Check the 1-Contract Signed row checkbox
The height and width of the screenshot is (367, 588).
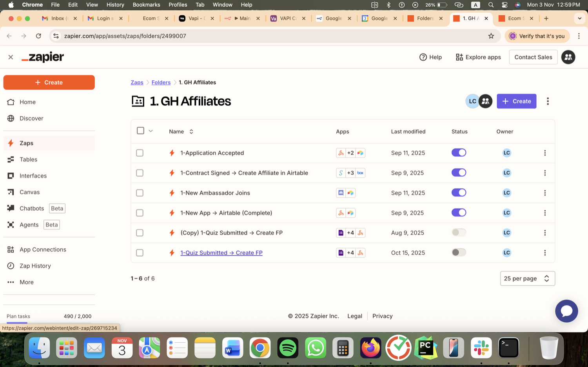140,173
